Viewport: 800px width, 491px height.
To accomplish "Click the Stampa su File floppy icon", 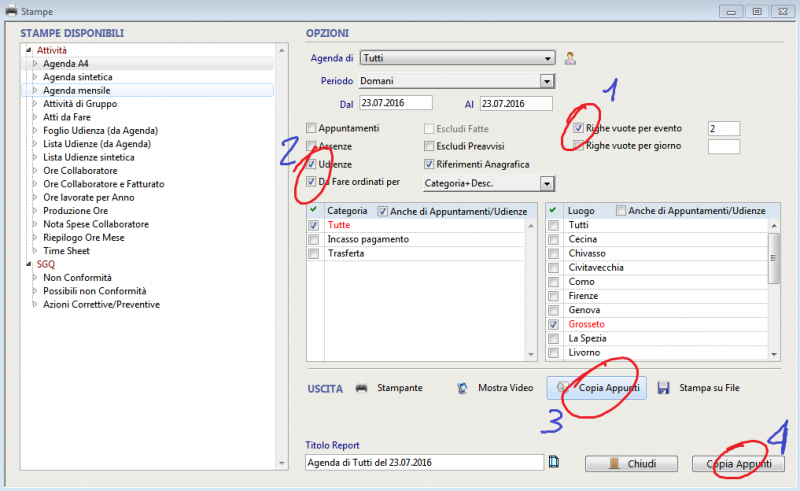I will point(663,387).
